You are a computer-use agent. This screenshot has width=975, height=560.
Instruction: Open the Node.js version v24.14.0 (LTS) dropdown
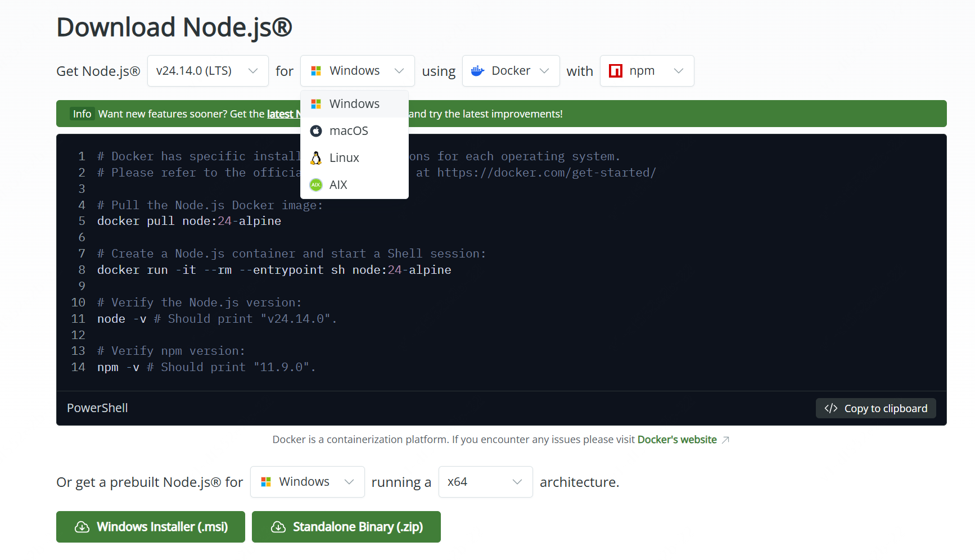(207, 71)
